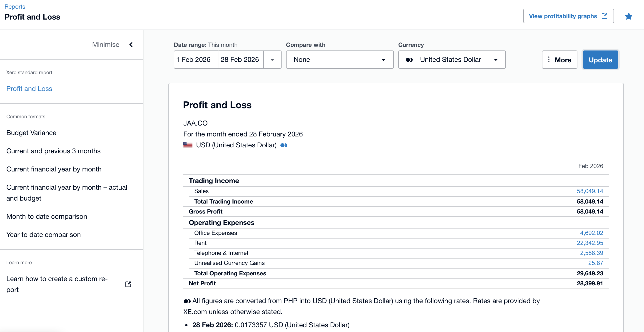Screen dimensions: 644x332
Task: Click the Minimise chevron arrow
Action: pyautogui.click(x=131, y=45)
